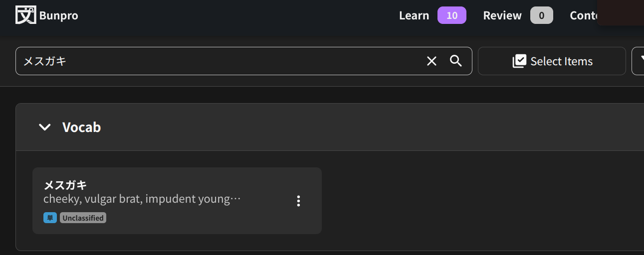The image size is (644, 255).
Task: Open three-dot options menu on メスガキ card
Action: pyautogui.click(x=298, y=201)
